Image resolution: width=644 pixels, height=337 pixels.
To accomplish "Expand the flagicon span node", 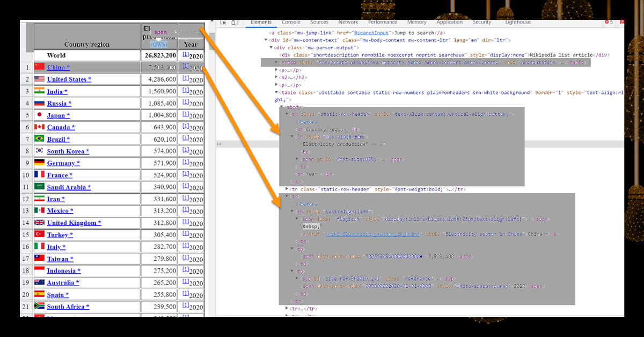I will pos(297,219).
